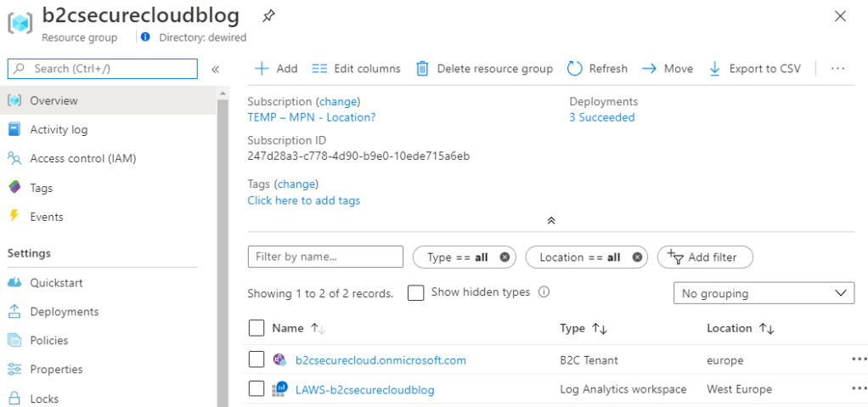Click the Delete resource group trash icon
868x407 pixels.
click(x=422, y=69)
